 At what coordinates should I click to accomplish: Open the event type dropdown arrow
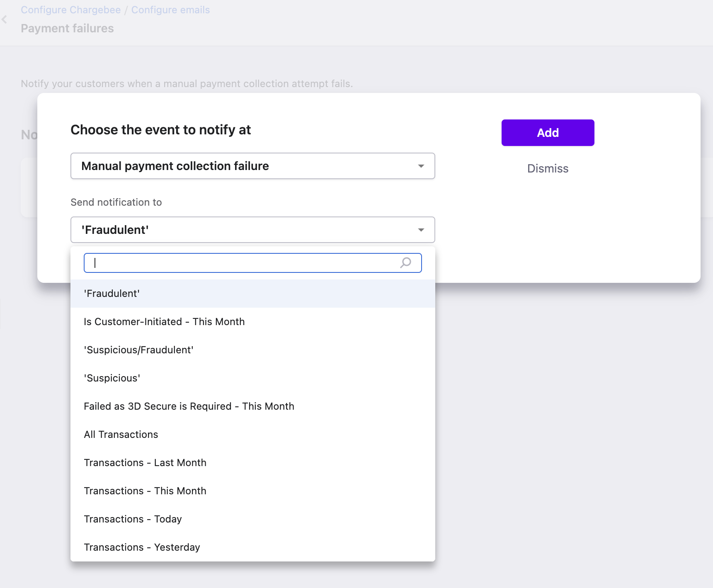tap(421, 166)
